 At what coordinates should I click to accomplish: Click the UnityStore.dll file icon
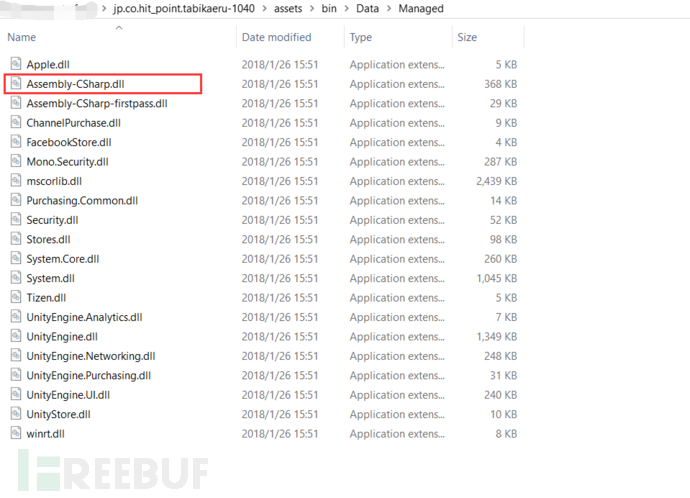(x=16, y=414)
